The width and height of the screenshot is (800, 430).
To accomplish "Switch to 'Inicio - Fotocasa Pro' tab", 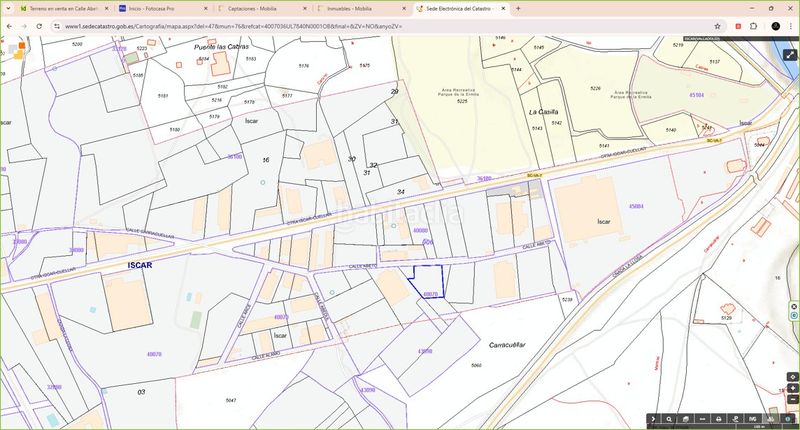I will point(163,9).
